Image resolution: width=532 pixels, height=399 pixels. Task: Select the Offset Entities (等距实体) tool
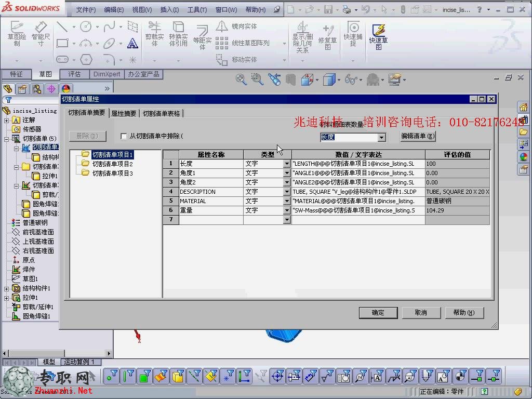202,37
